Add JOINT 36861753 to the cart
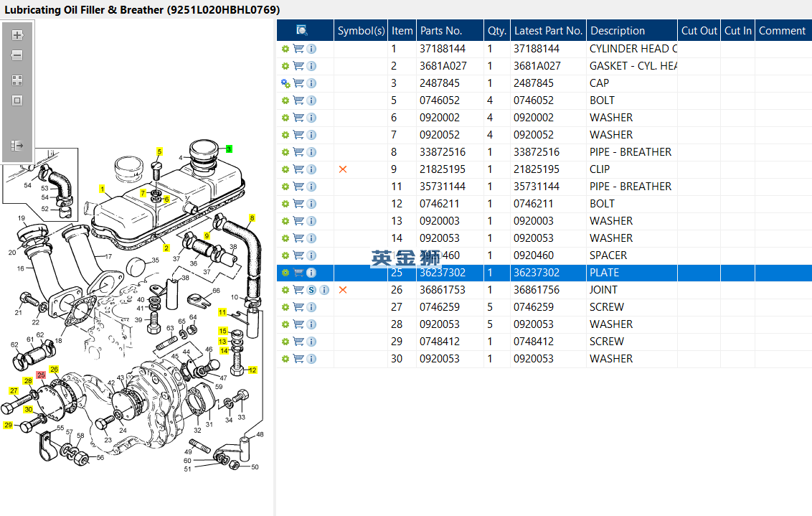The width and height of the screenshot is (812, 516). click(x=298, y=290)
